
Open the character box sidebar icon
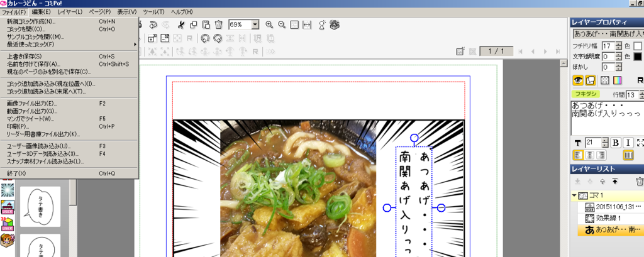pyautogui.click(x=8, y=240)
